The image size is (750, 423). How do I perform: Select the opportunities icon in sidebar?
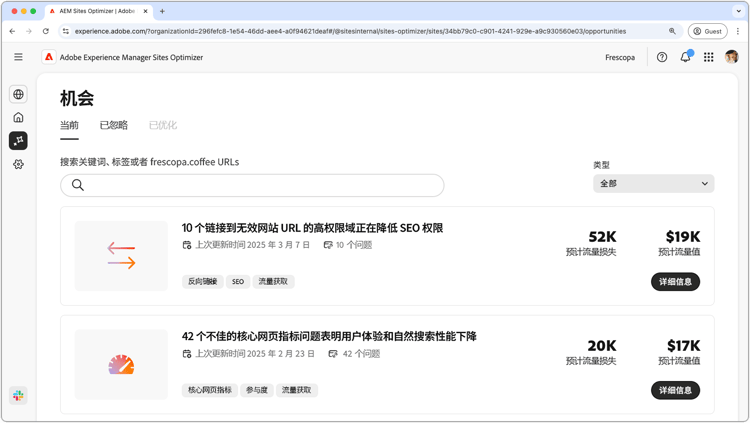coord(18,141)
